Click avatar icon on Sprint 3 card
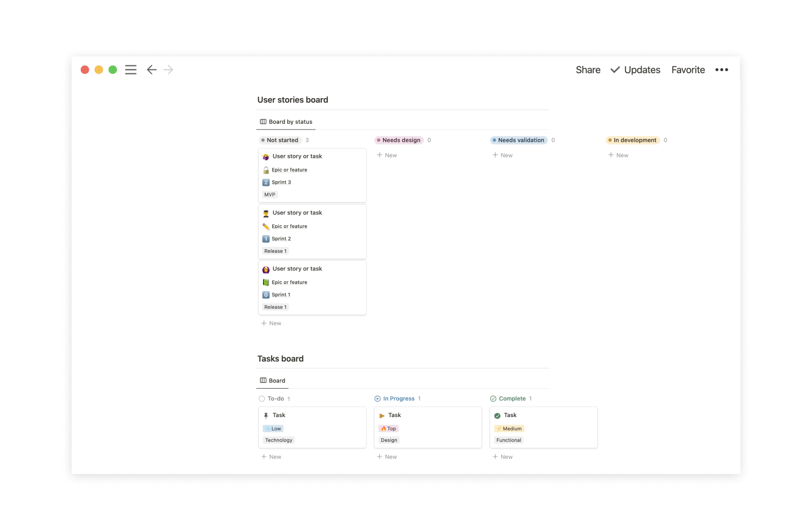The image size is (812, 530). click(x=266, y=157)
